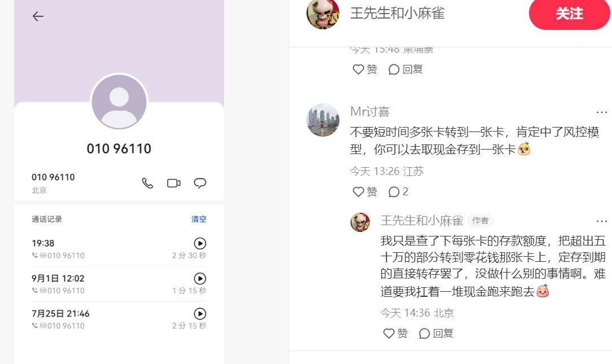Open more options for the author's reply
Viewport: 612px width, 364px height.
point(601,221)
